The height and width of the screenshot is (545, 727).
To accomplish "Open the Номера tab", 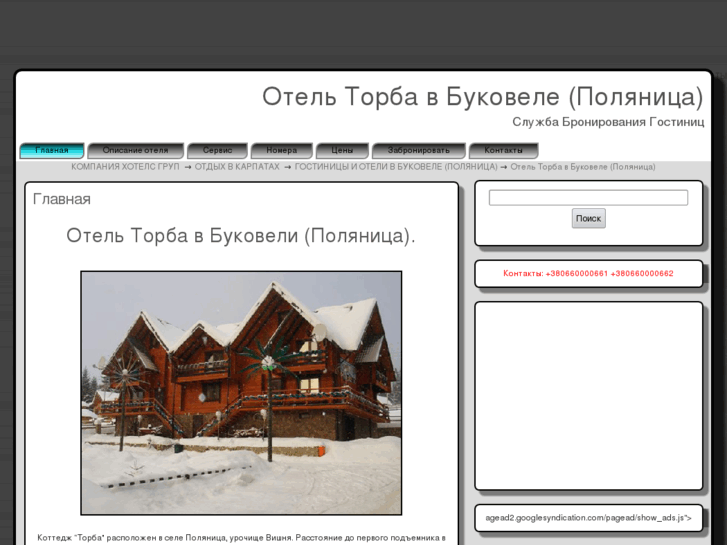I will 281,151.
